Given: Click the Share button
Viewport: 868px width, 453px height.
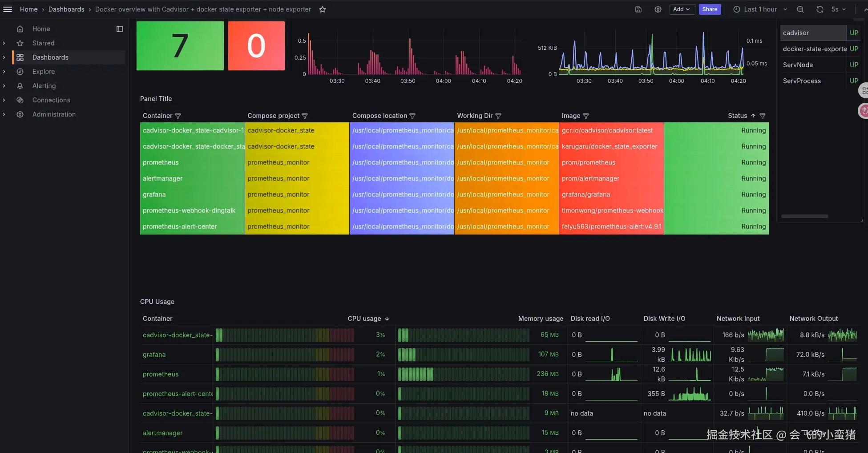Looking at the screenshot, I should pos(710,9).
